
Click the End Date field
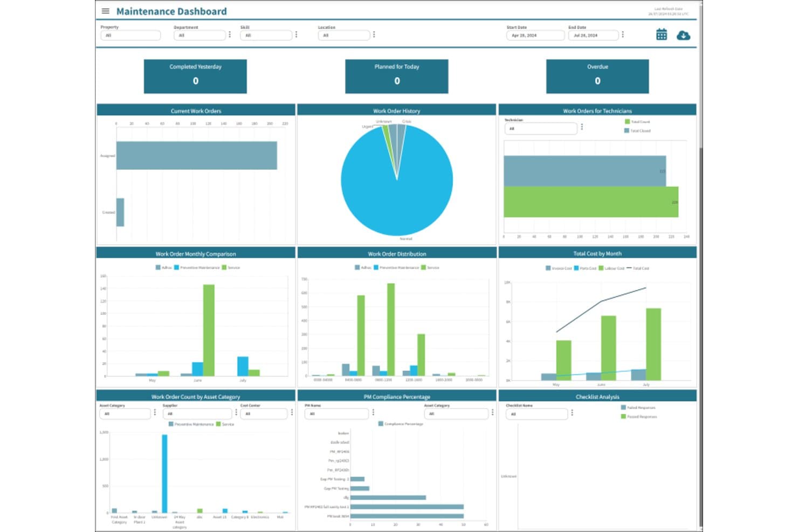(593, 36)
